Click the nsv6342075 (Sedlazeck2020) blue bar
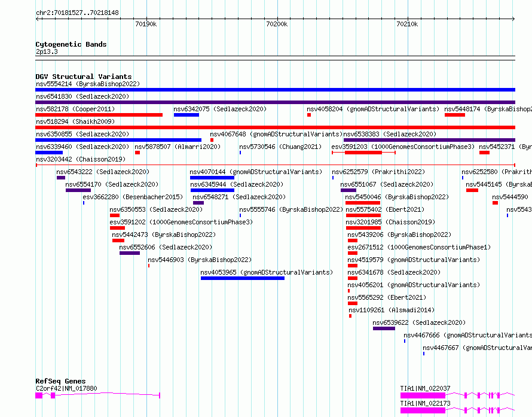Image resolution: width=532 pixels, height=417 pixels. (x=186, y=115)
